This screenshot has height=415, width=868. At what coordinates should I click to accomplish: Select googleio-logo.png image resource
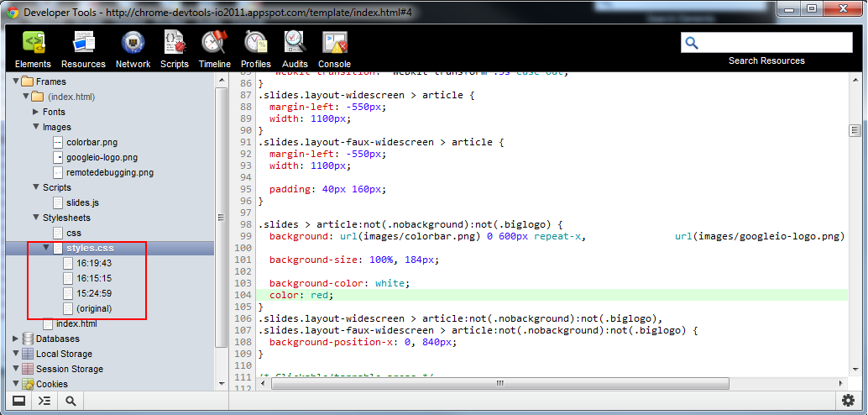[x=95, y=157]
